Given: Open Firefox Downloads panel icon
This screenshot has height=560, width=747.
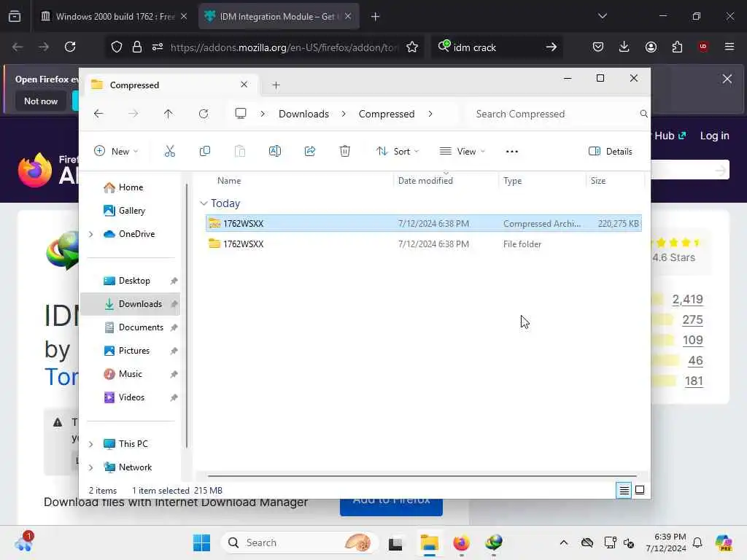Looking at the screenshot, I should click(x=624, y=47).
